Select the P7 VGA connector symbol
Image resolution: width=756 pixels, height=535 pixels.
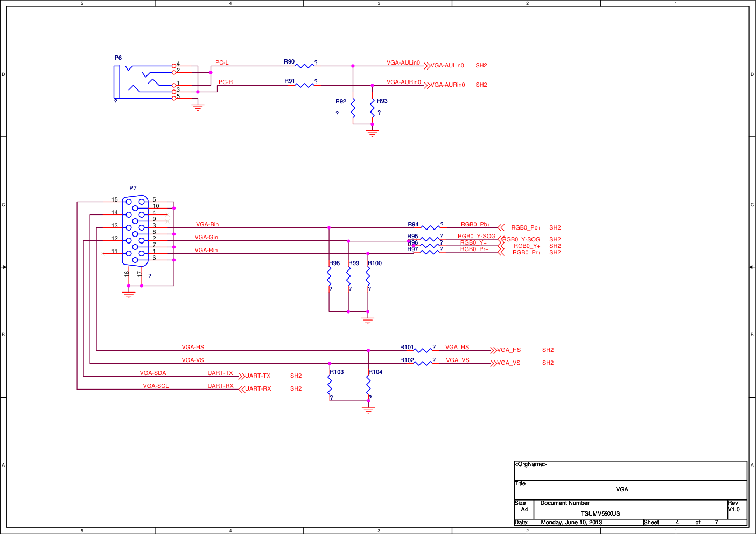pos(135,231)
